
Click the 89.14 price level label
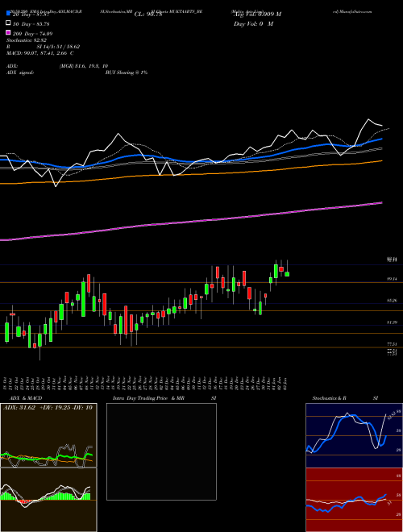point(392,279)
